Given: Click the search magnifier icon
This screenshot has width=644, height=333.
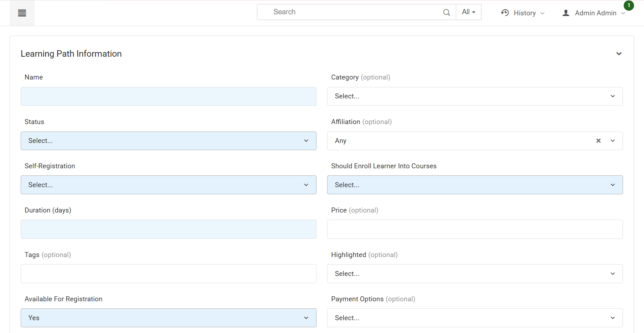Looking at the screenshot, I should 446,12.
